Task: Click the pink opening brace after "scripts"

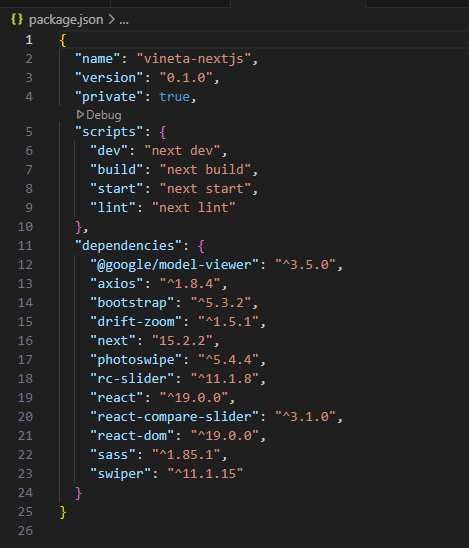Action: tap(163, 132)
